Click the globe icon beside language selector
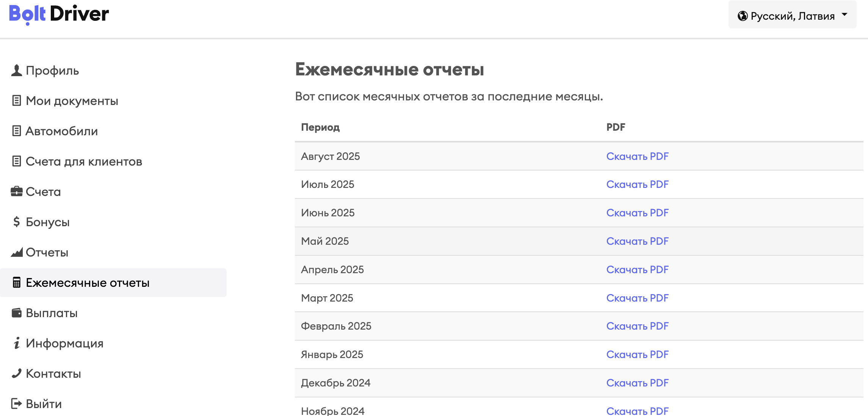 pyautogui.click(x=743, y=15)
